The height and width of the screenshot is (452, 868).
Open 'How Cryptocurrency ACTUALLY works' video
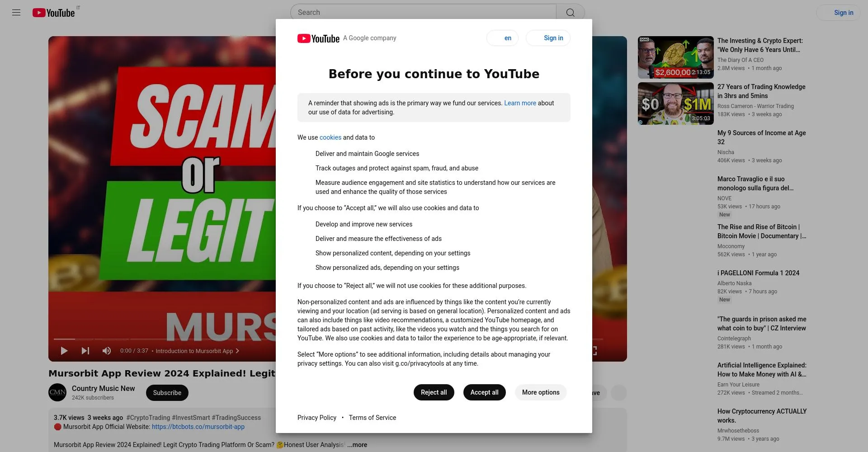762,416
